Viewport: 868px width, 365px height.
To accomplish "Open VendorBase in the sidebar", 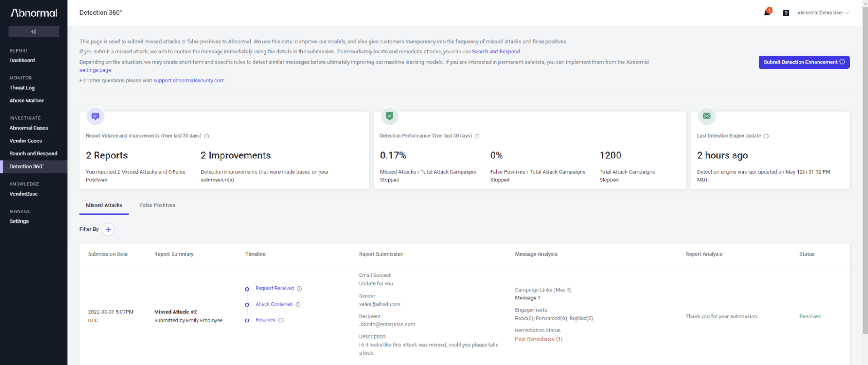I will point(23,194).
